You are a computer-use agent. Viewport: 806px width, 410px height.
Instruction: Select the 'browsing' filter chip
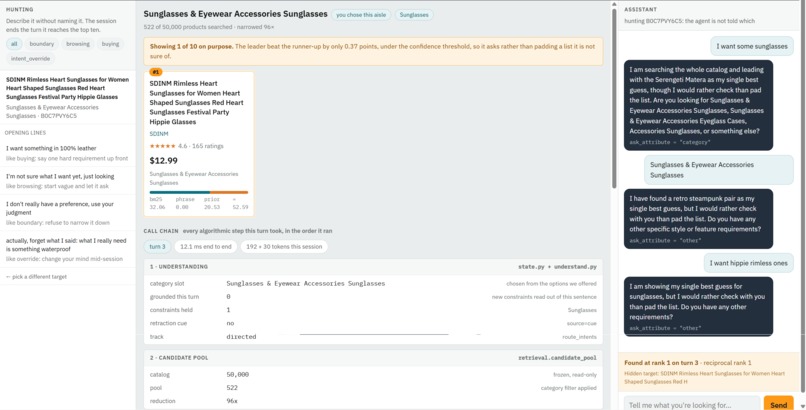coord(78,44)
